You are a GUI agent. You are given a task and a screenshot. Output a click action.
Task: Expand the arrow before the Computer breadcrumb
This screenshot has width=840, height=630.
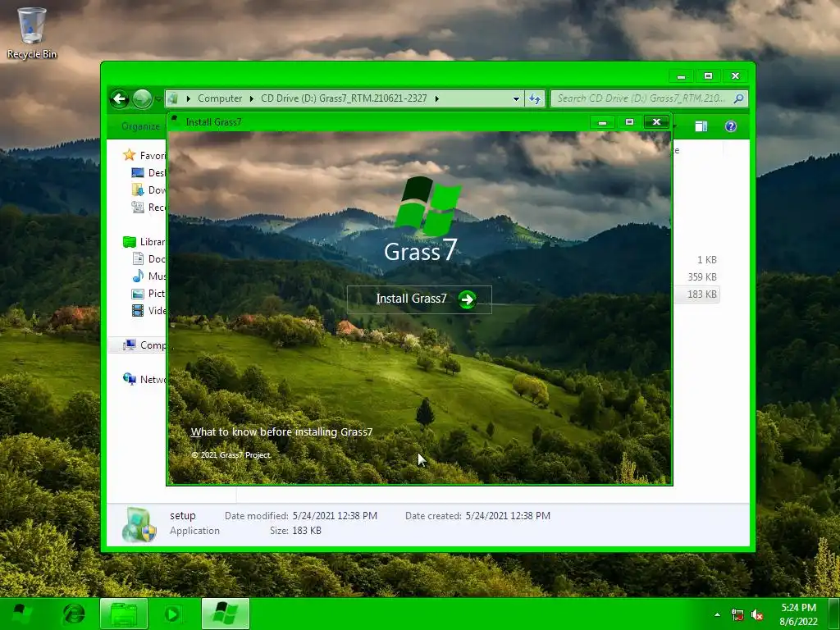pyautogui.click(x=188, y=98)
